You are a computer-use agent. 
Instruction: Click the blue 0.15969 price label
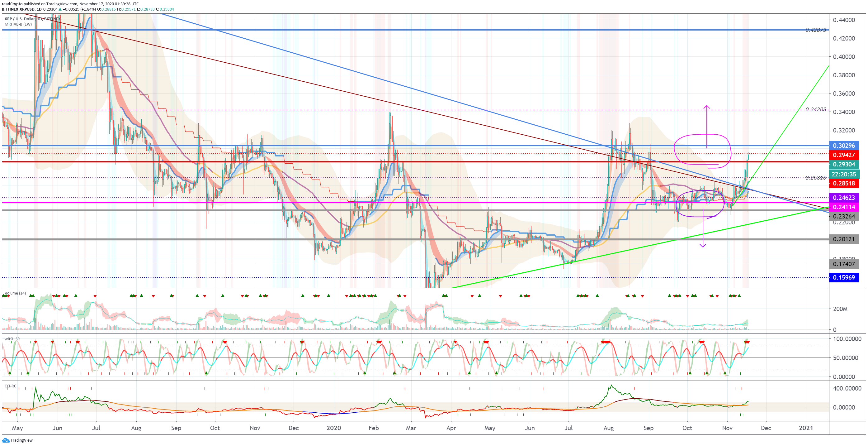click(844, 278)
